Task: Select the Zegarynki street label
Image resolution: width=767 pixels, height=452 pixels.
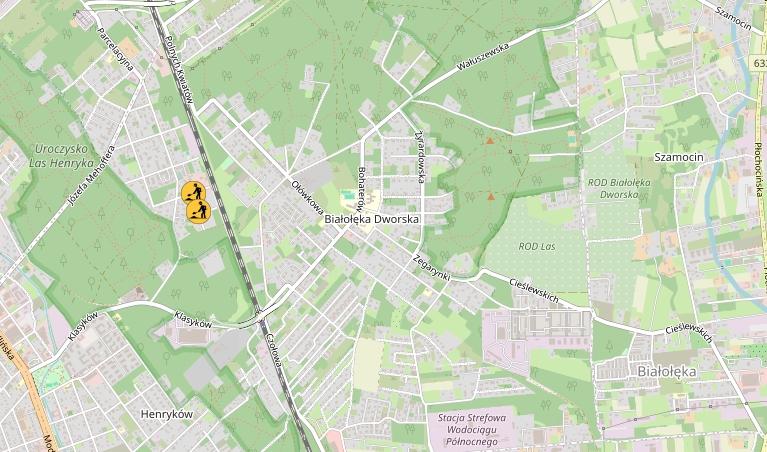Action: coord(431,268)
